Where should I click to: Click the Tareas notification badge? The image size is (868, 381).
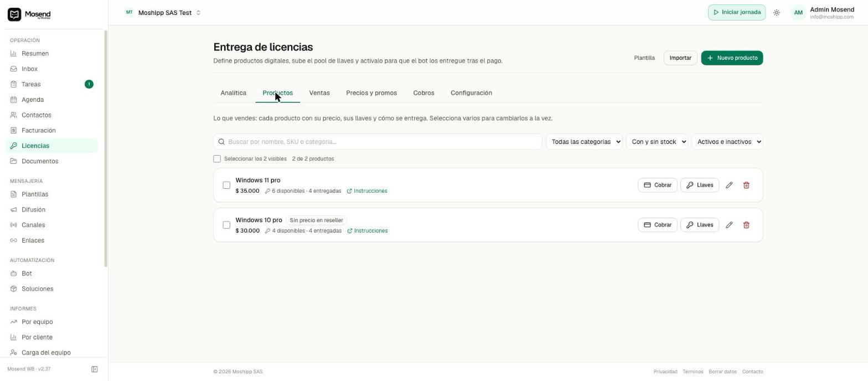pos(89,84)
